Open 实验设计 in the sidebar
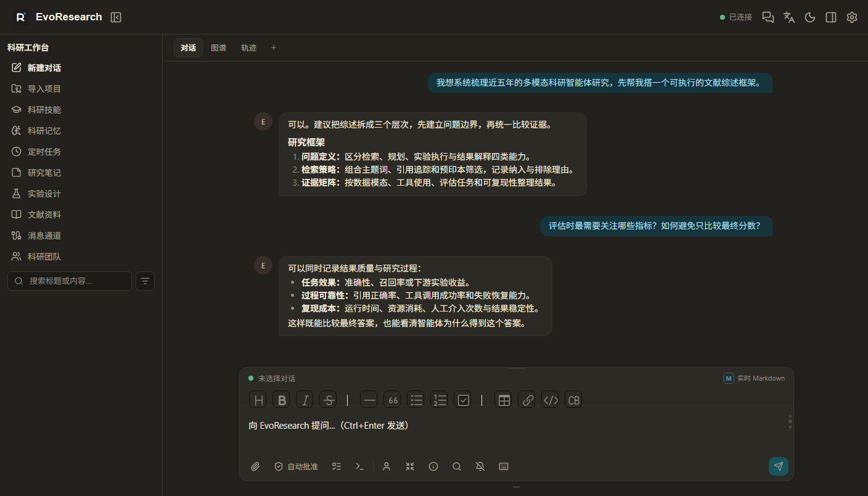 [81, 194]
